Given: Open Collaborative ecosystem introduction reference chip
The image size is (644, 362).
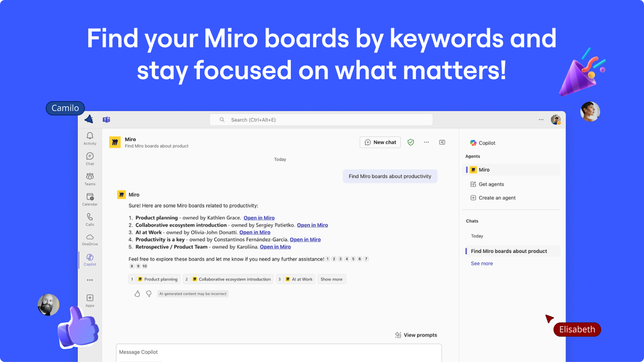Looking at the screenshot, I should click(x=228, y=279).
